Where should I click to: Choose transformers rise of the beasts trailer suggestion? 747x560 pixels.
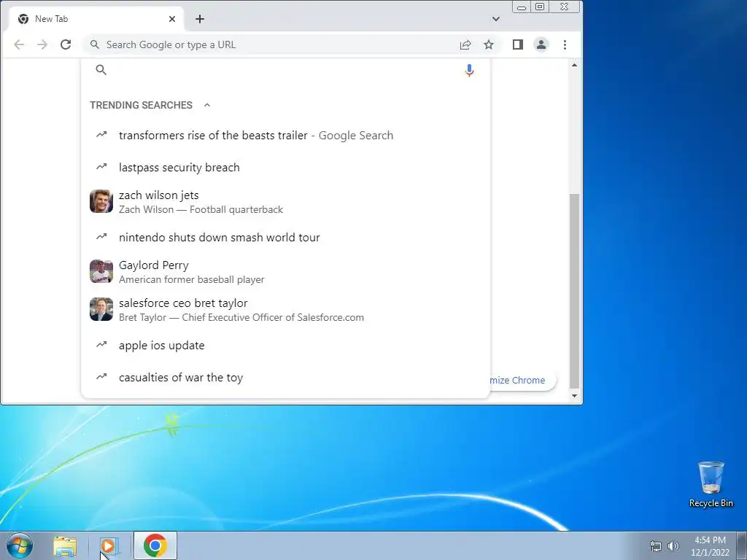(x=286, y=136)
